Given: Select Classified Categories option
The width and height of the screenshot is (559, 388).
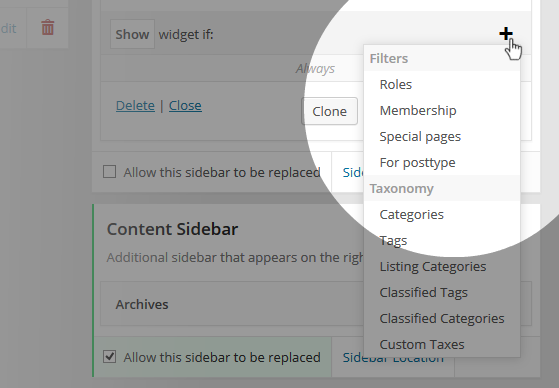Looking at the screenshot, I should pyautogui.click(x=442, y=318).
